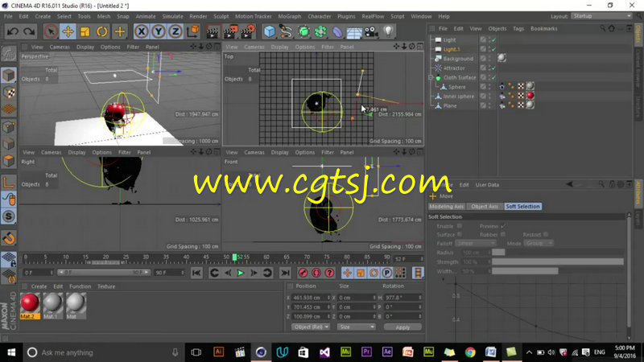Activate the Scale tool in toolbar

pos(85,31)
